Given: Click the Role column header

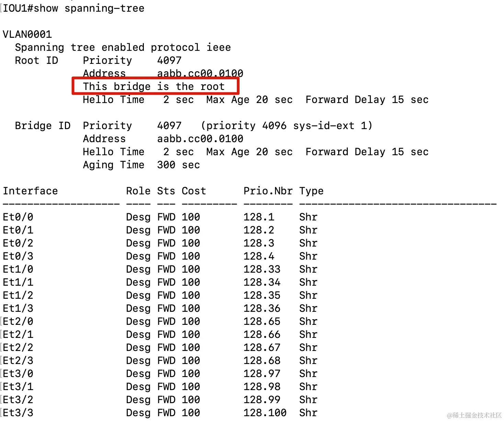Looking at the screenshot, I should coord(138,191).
